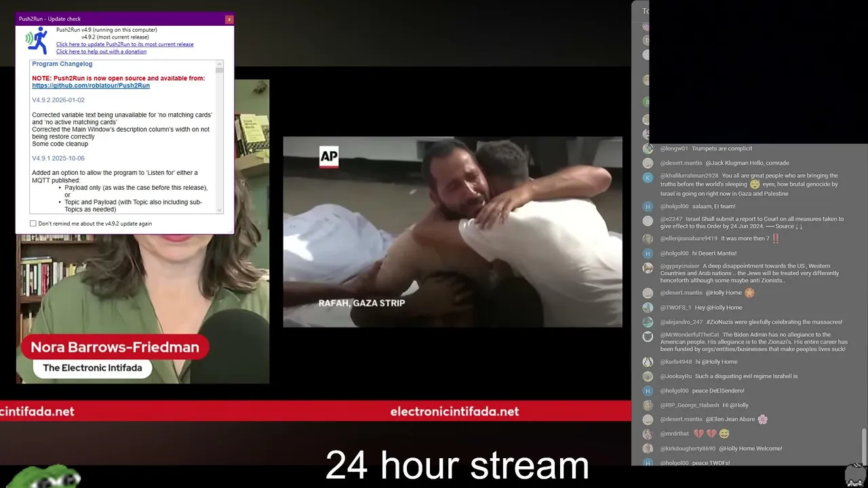Click the username @alejandro_247 in chat

point(681,322)
